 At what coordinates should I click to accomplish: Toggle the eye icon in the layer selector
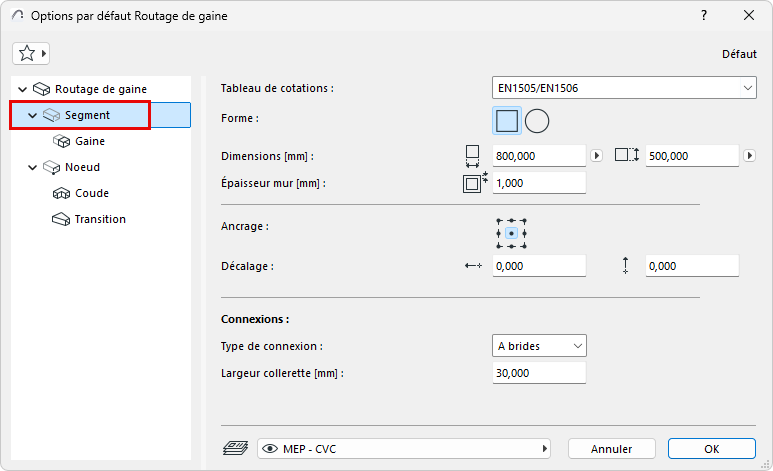(x=270, y=449)
